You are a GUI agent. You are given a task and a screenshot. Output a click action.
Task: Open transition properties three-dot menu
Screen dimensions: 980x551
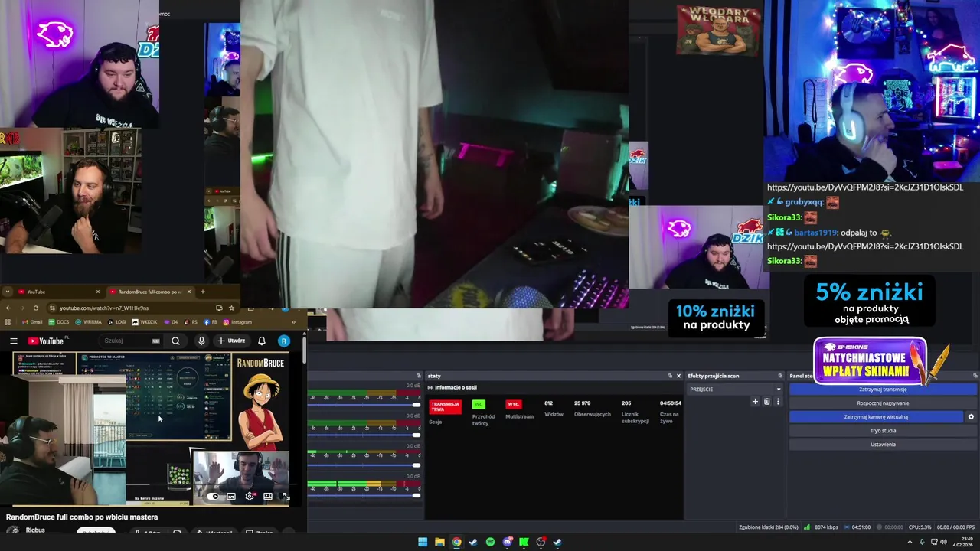coord(778,401)
